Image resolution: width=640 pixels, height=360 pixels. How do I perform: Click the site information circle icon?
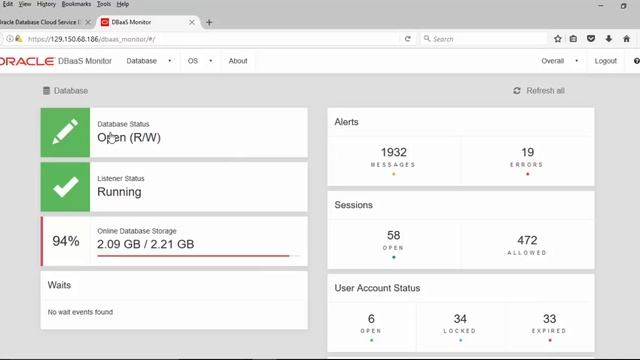coord(9,39)
